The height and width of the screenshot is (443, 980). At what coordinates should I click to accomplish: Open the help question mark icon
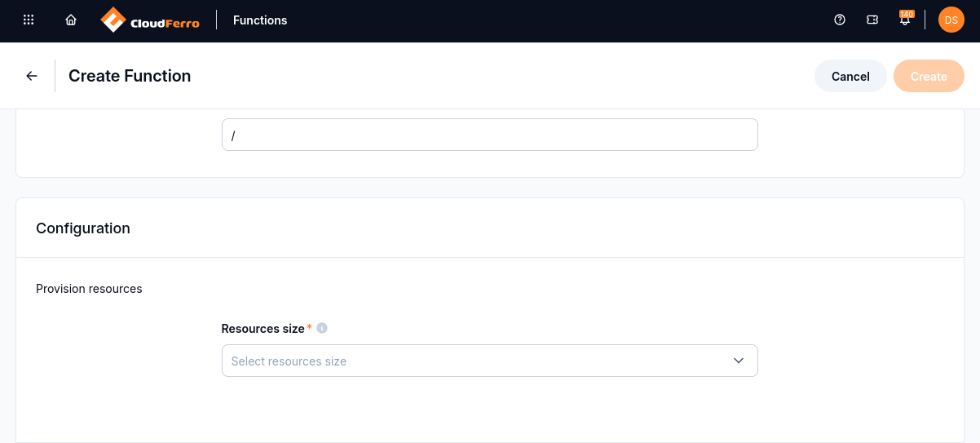[840, 20]
